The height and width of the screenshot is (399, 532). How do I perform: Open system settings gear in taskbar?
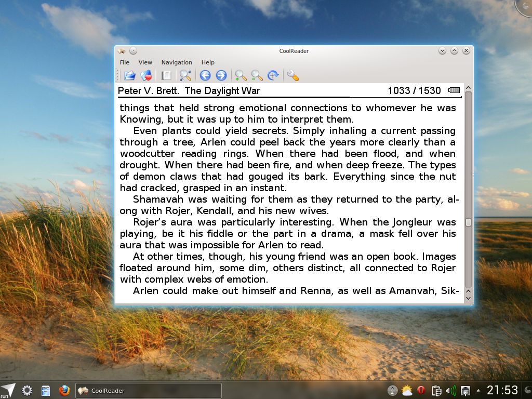27,391
